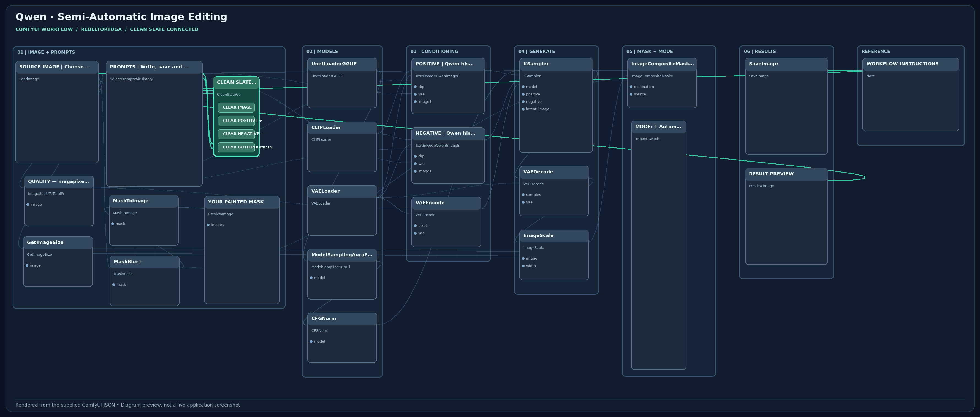Click the pixels port on VAEEncode
Viewport: 980px width, 417px height.
tap(415, 226)
